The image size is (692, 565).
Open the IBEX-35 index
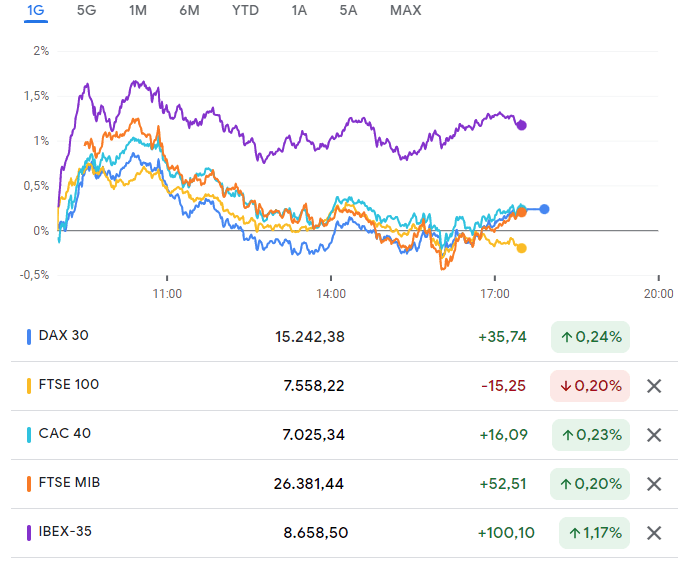tap(65, 531)
